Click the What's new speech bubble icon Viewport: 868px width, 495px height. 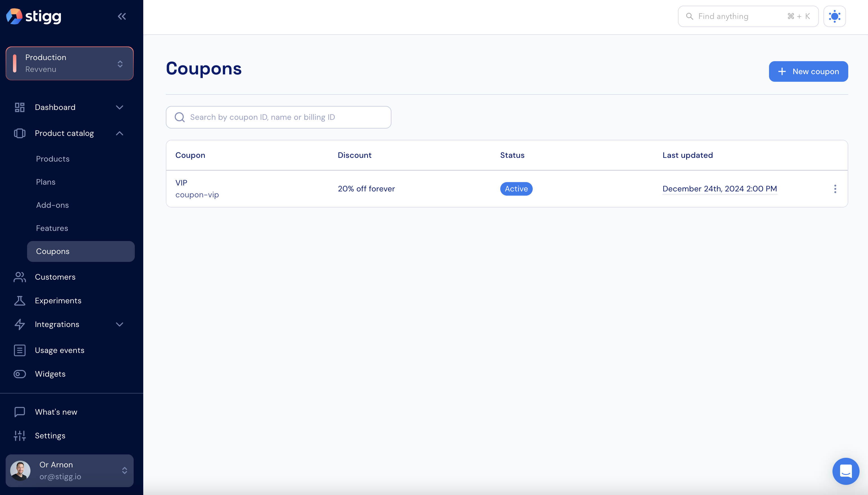(x=20, y=412)
